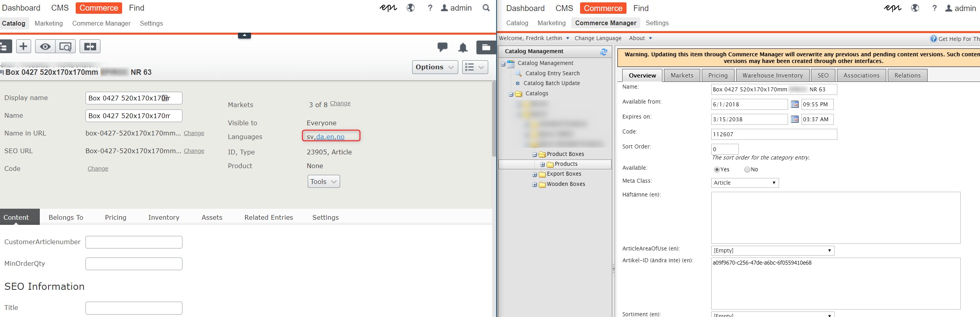Toggle the eye preview button
The height and width of the screenshot is (317, 980).
(45, 46)
